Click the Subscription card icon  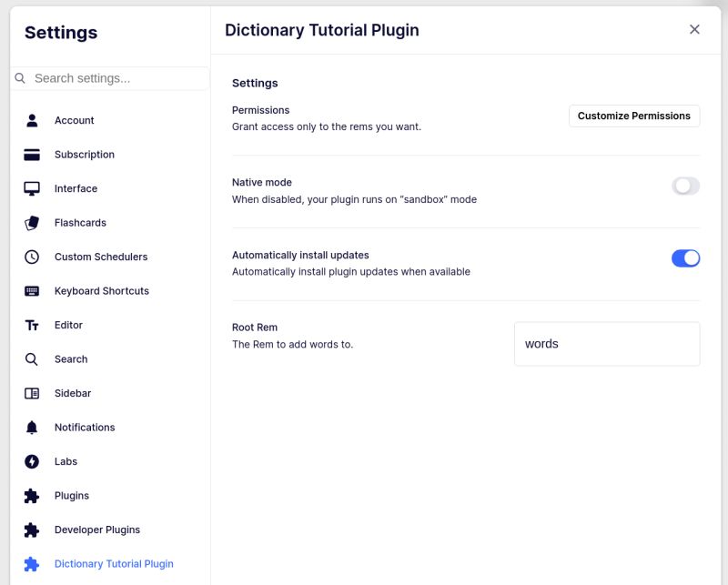[x=33, y=155]
